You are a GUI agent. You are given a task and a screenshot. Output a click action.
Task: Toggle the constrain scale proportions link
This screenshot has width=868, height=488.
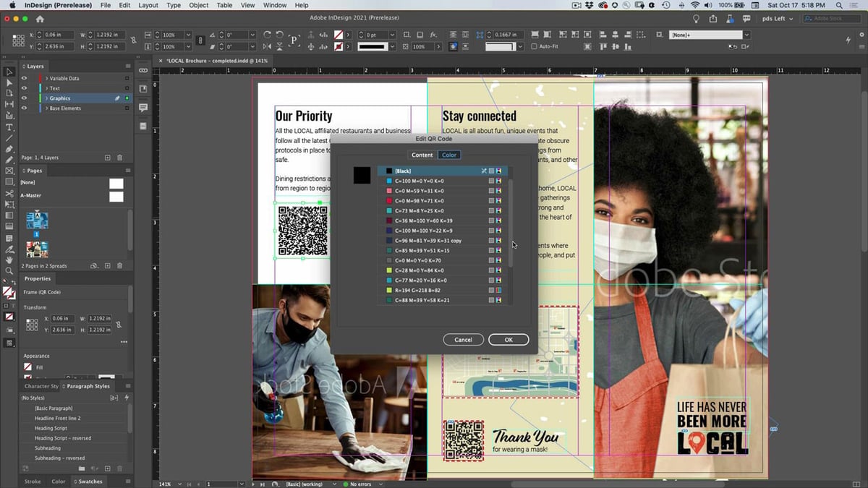(200, 40)
